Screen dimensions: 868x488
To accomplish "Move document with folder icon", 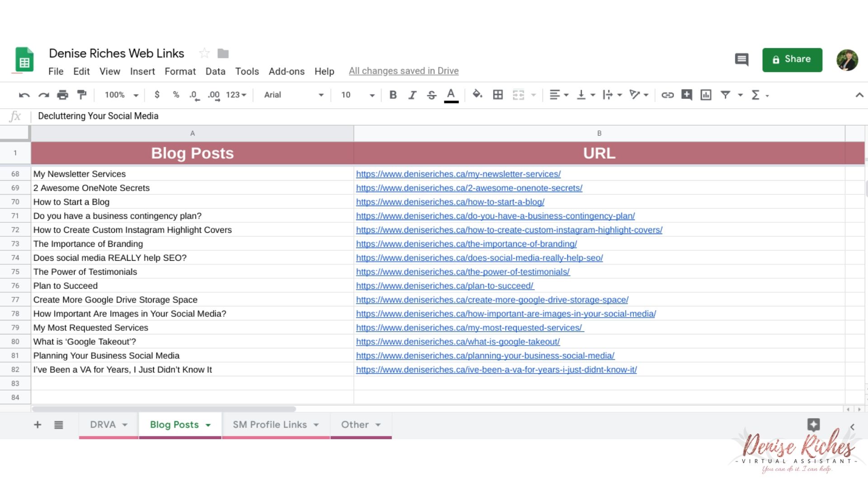I will click(223, 53).
